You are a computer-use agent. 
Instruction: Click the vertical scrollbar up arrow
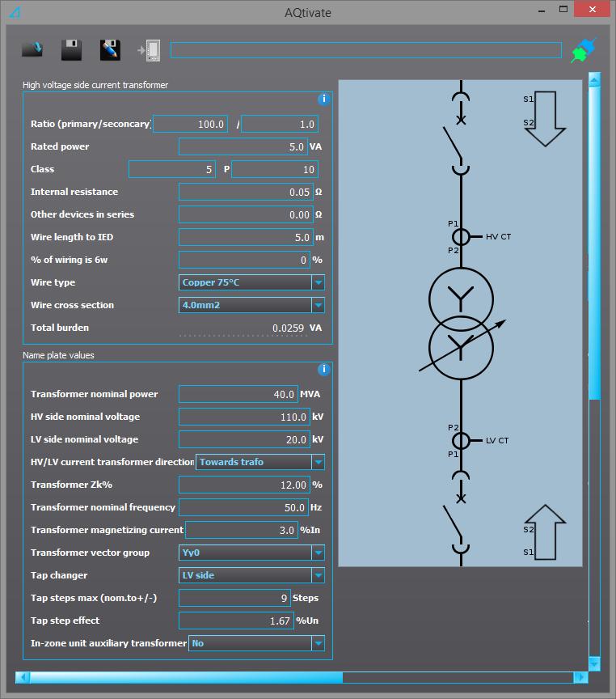595,79
